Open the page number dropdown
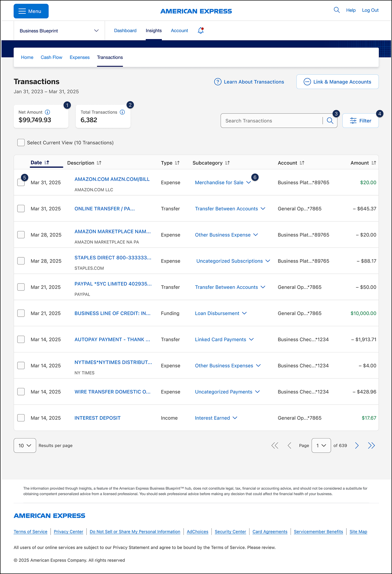This screenshot has height=574, width=392. (321, 445)
